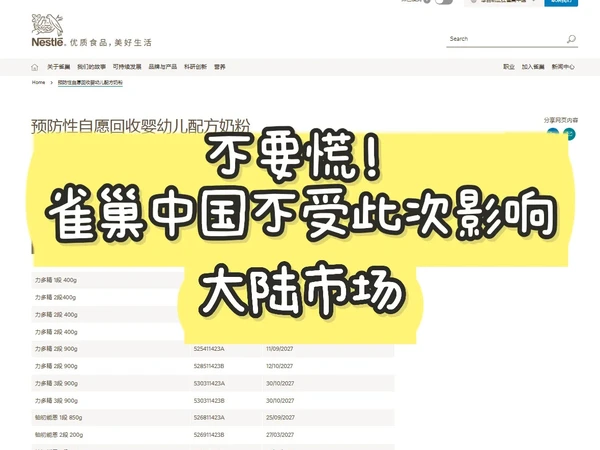
Task: Toggle the switch at the page top
Action: click(444, 2)
